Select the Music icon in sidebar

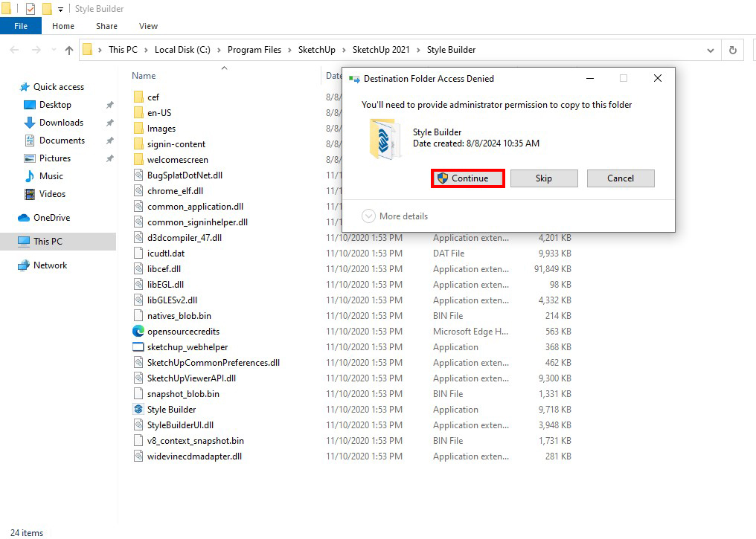click(30, 176)
